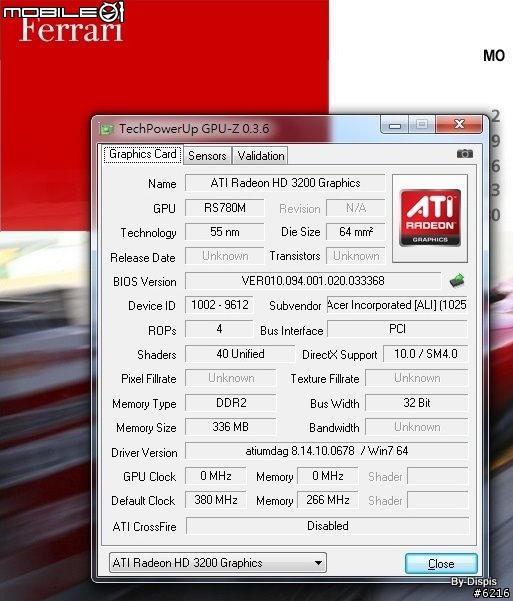Click the TechPowerUp GPU-Z 0.3.6 title text

point(194,128)
